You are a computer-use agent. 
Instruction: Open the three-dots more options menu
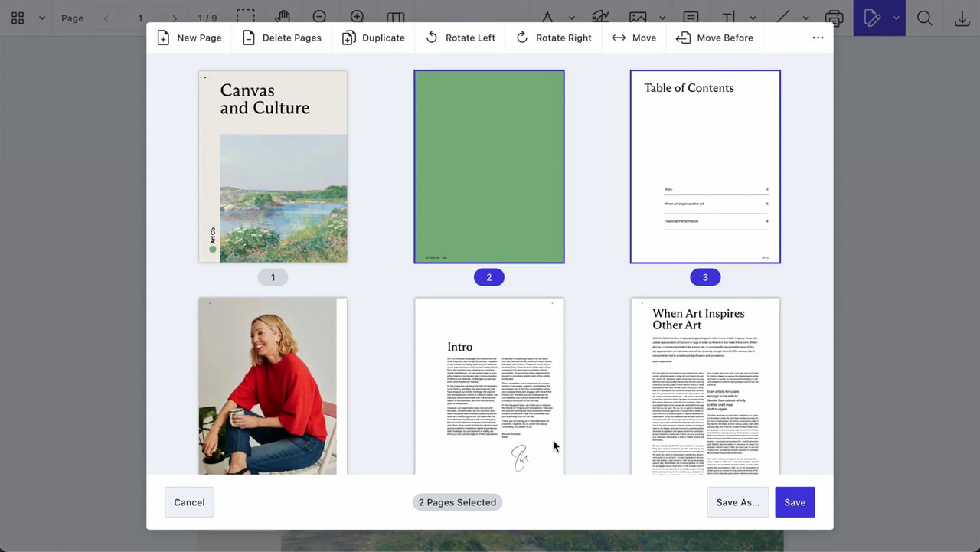click(818, 38)
